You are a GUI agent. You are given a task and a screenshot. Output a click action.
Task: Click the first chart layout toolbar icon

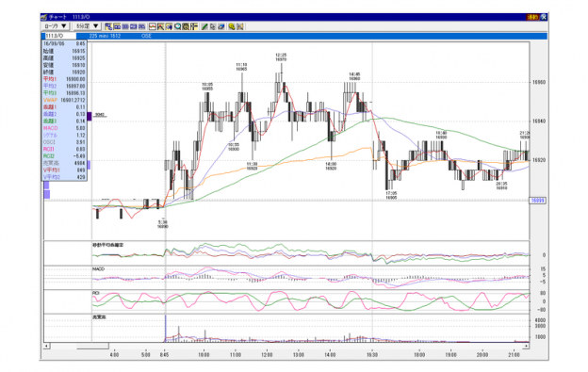(x=108, y=26)
